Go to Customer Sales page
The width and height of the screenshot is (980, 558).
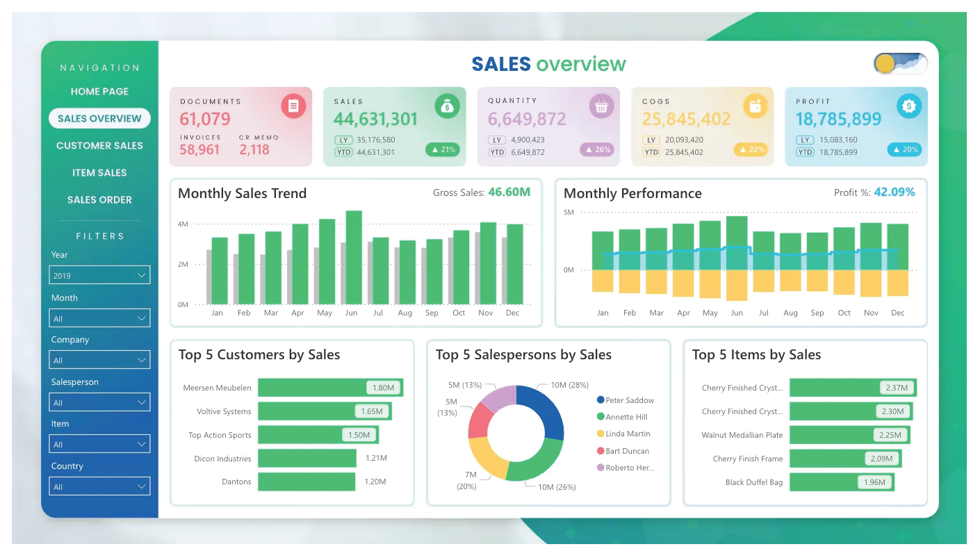click(99, 145)
